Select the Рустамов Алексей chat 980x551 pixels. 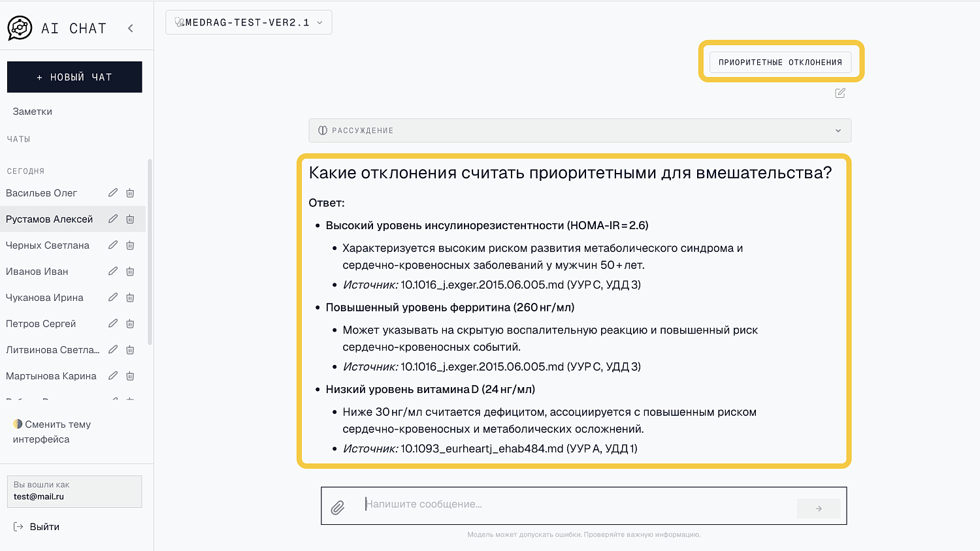click(50, 219)
